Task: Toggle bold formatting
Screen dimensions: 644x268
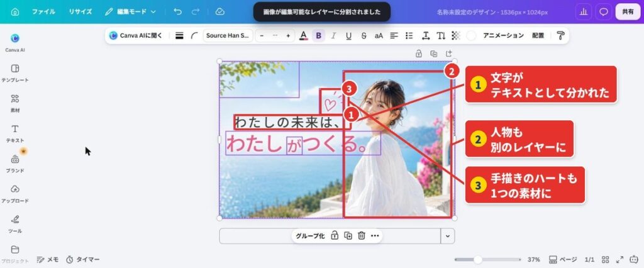Action: (318, 36)
